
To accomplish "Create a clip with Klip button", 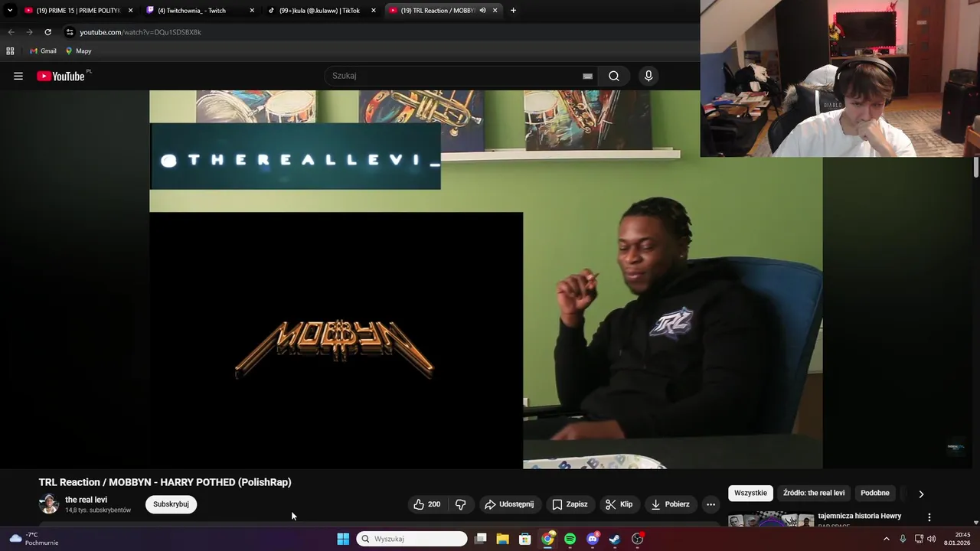I will [x=619, y=504].
